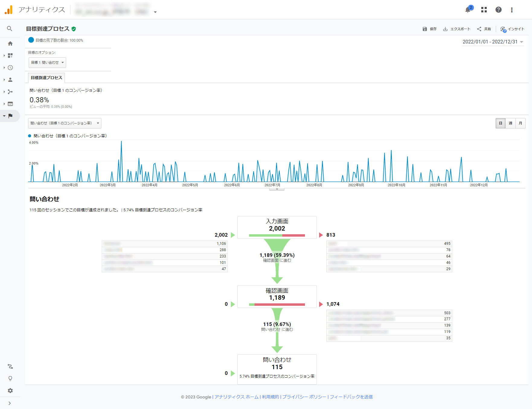Open the Realtime clock icon section
532x409 pixels.
10,68
